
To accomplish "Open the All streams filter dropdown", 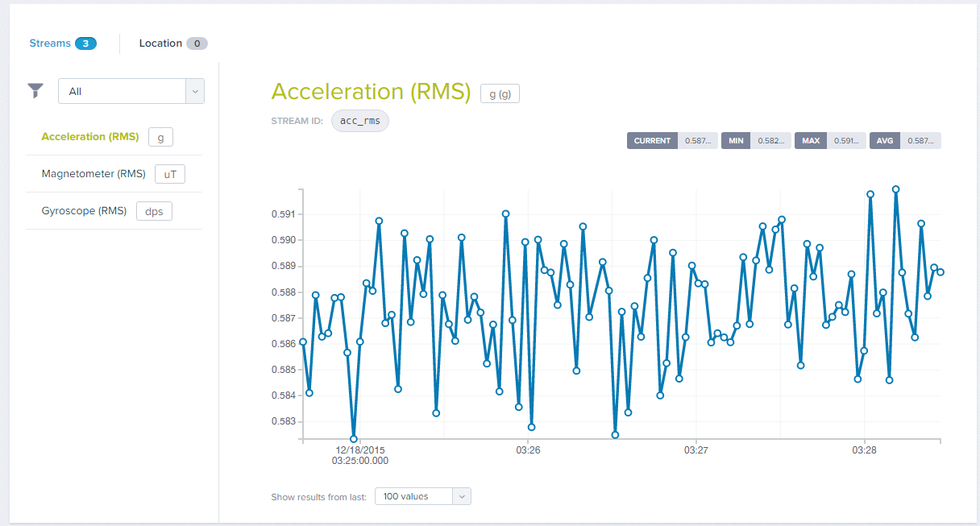I will click(122, 92).
